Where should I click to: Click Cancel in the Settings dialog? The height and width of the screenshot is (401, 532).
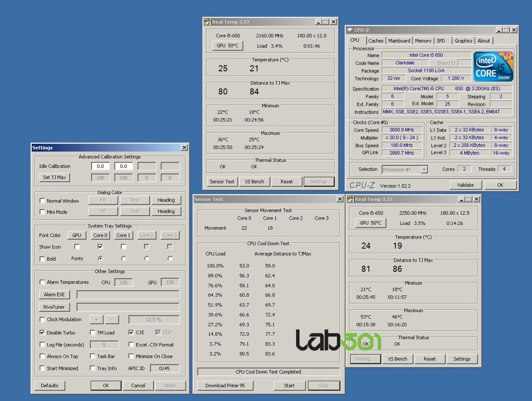click(138, 386)
